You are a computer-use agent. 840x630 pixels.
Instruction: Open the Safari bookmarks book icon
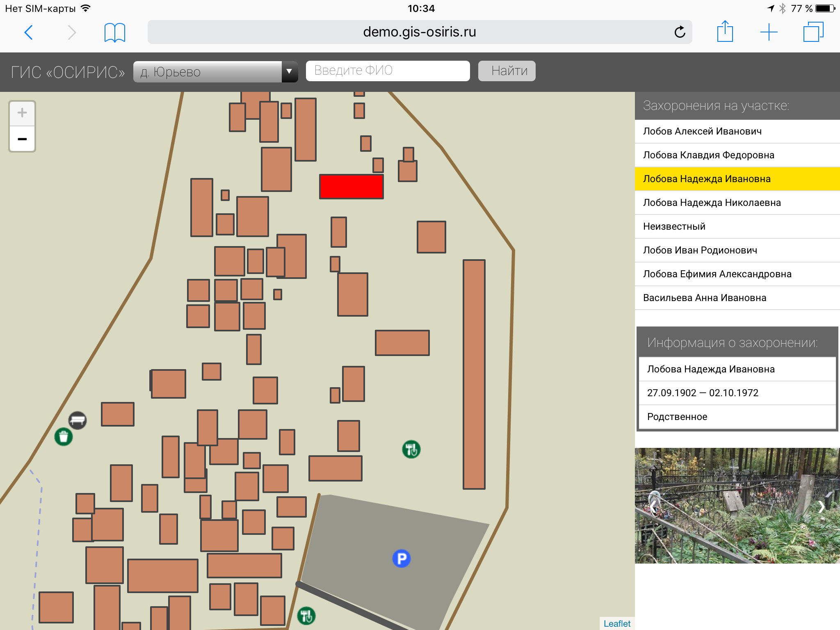click(x=114, y=32)
